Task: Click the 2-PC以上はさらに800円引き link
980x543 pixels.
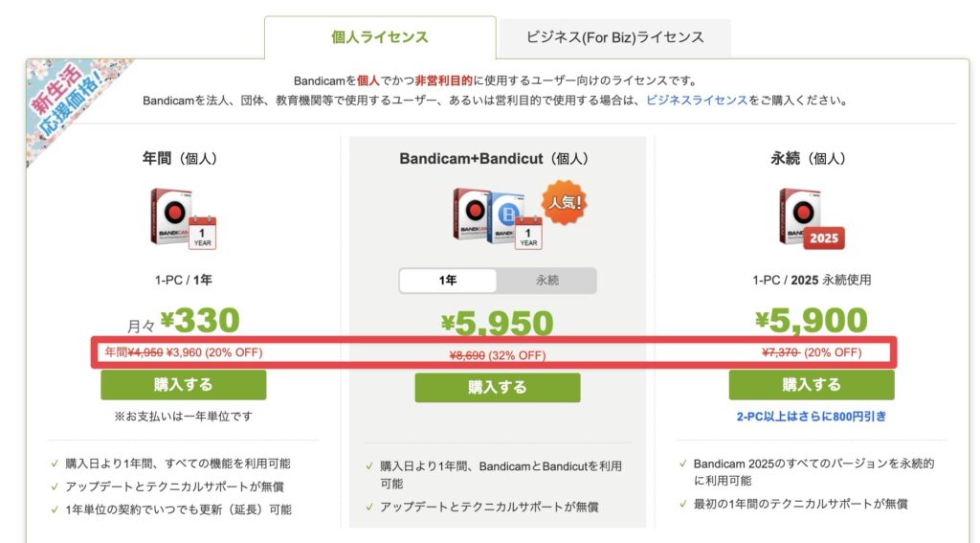Action: click(811, 417)
